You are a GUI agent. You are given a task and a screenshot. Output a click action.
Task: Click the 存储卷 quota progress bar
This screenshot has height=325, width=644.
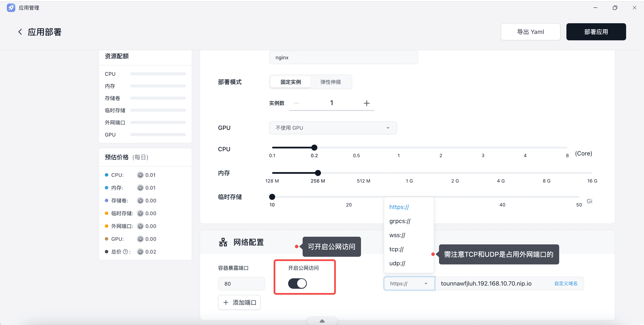[x=158, y=98]
